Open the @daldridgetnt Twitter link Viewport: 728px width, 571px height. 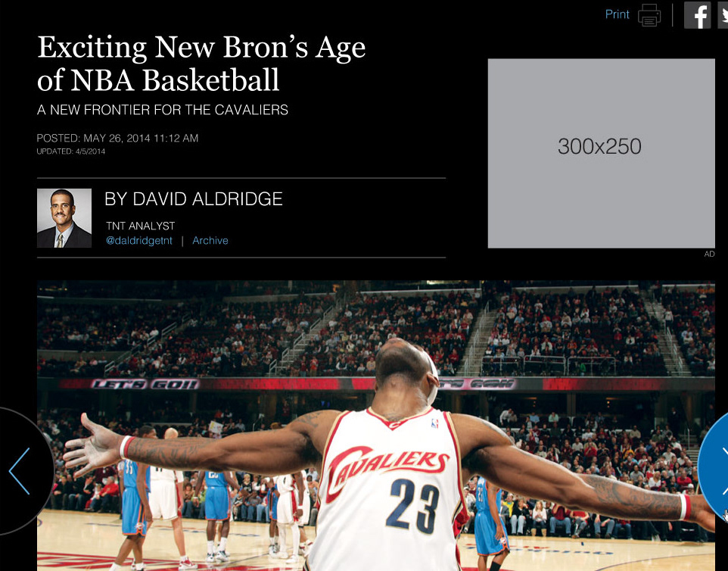tap(138, 241)
